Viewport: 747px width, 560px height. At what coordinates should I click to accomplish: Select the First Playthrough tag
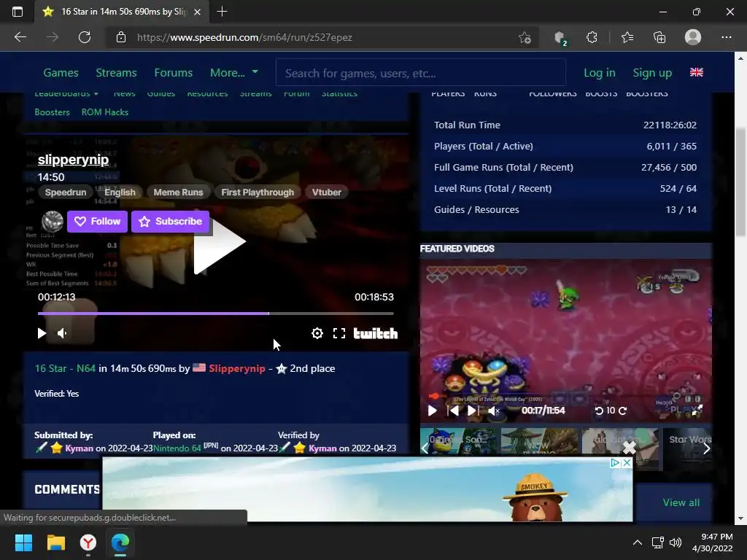point(258,192)
